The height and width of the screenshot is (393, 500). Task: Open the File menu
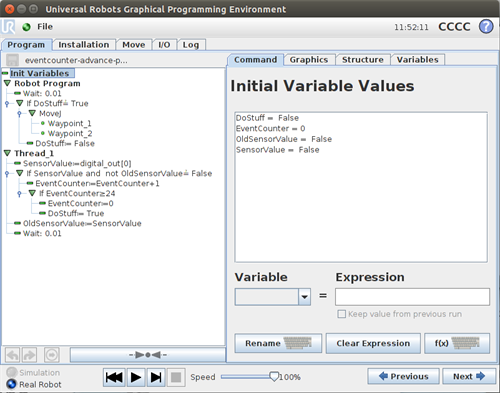45,27
